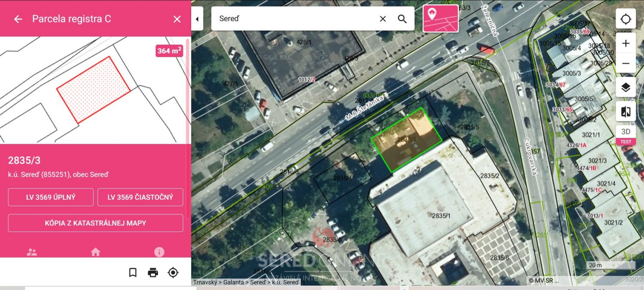Zoom in with the plus button
This screenshot has height=290, width=644.
coord(626,43)
